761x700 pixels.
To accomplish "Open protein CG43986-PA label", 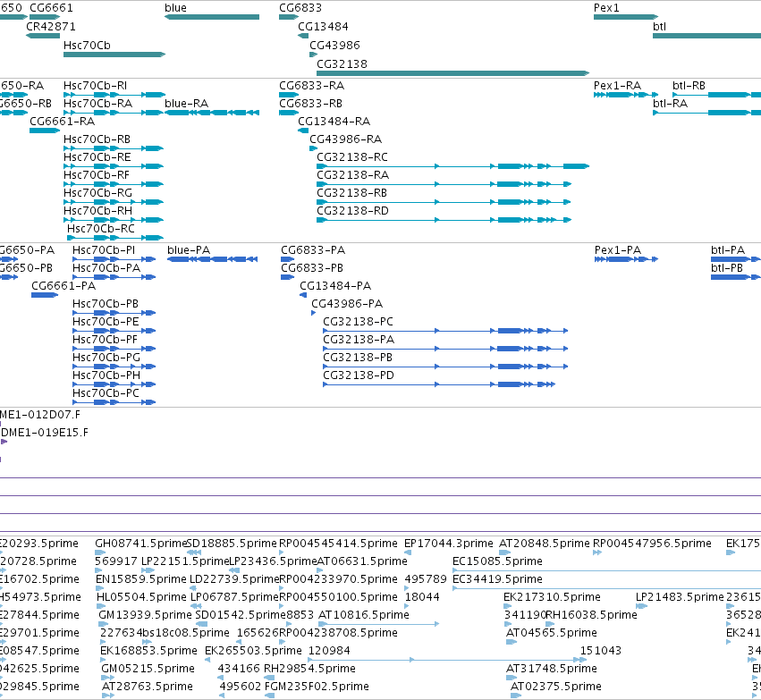I will tap(347, 304).
